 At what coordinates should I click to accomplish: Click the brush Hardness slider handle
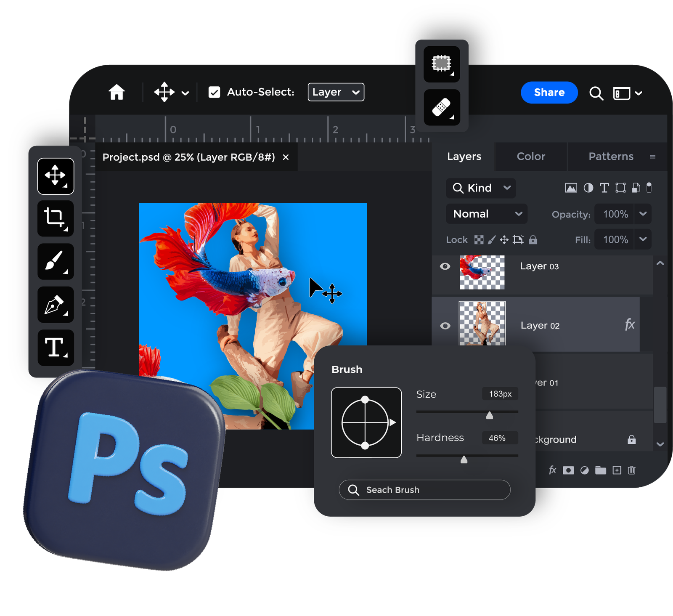464,459
